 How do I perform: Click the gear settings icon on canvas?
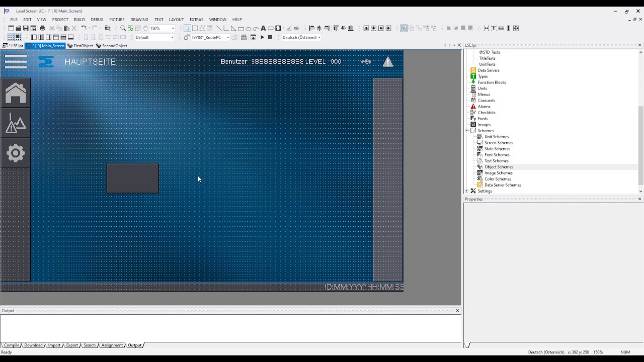click(x=16, y=153)
